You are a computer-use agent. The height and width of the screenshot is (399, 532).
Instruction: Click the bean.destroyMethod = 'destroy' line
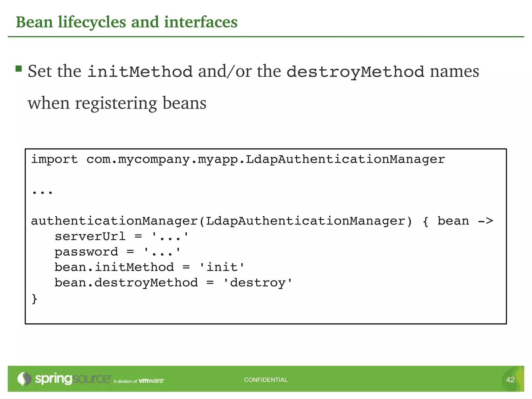point(173,283)
